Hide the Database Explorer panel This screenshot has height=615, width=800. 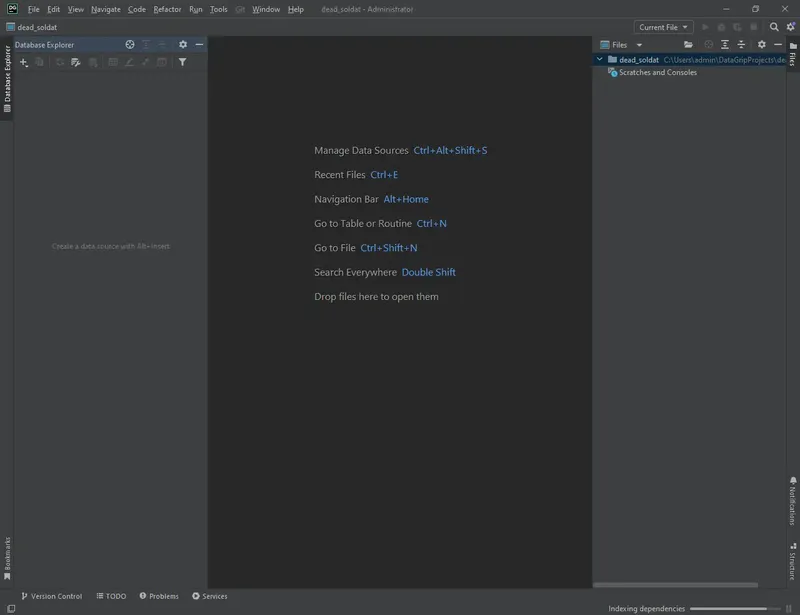199,44
